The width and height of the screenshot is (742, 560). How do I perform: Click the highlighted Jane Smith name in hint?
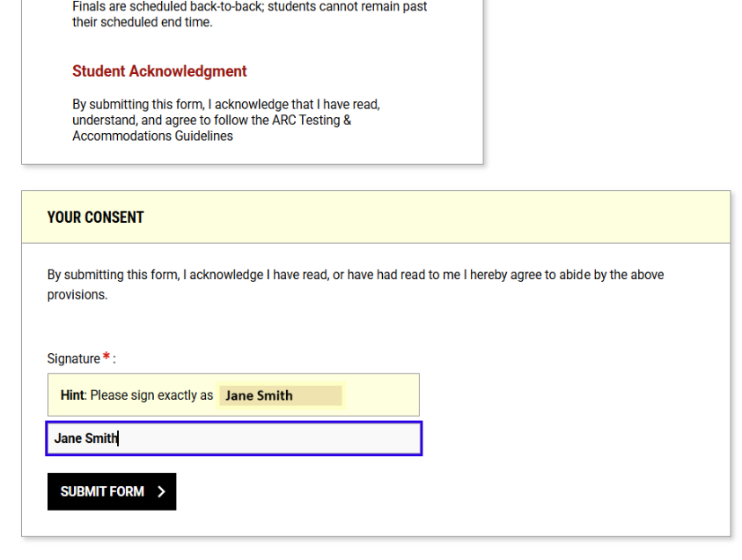point(258,395)
